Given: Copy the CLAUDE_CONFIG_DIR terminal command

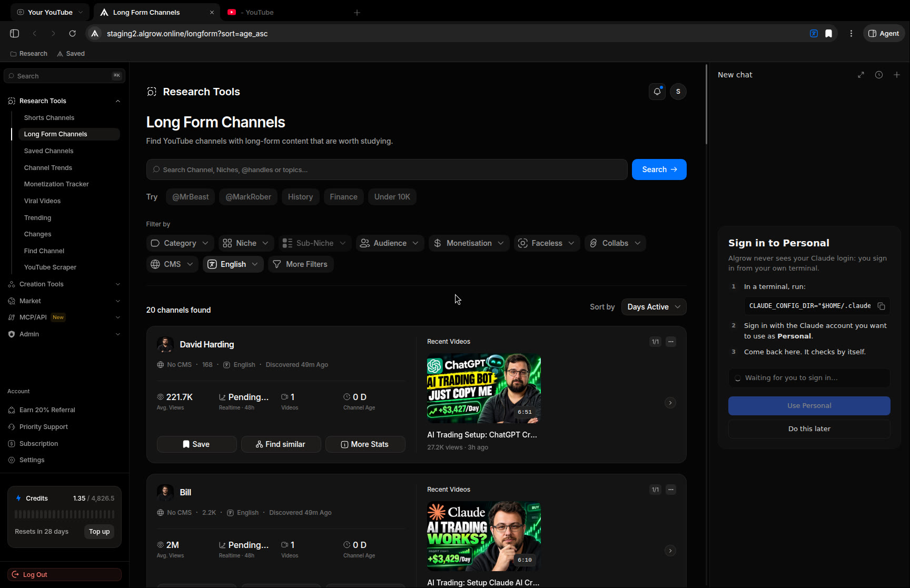Looking at the screenshot, I should coord(881,306).
